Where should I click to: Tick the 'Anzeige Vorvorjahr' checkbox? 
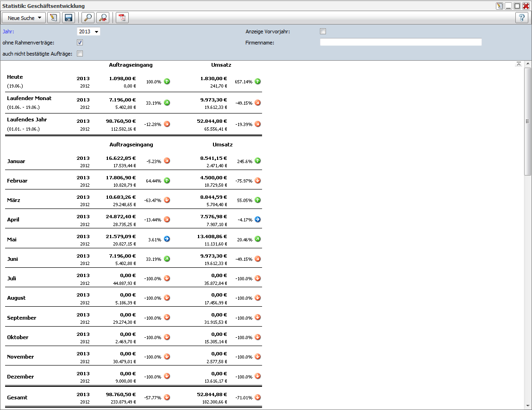point(323,32)
